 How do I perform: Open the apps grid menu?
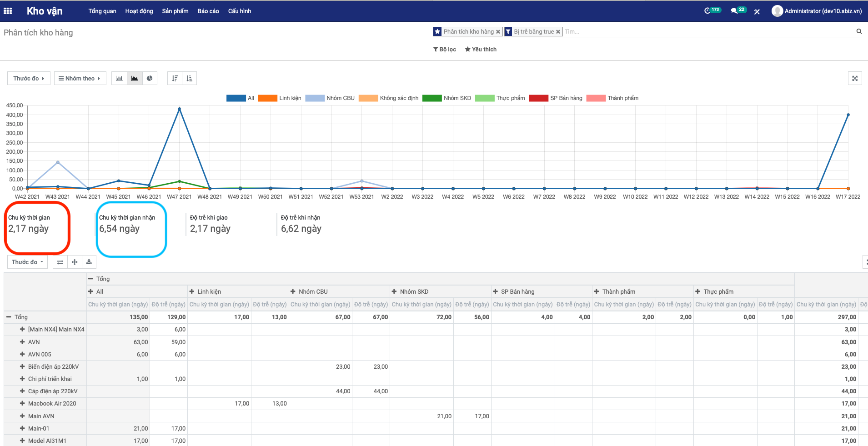tap(8, 11)
